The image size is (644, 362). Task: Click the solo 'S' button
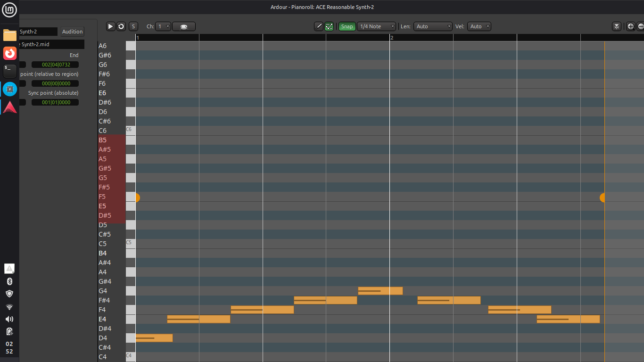133,26
